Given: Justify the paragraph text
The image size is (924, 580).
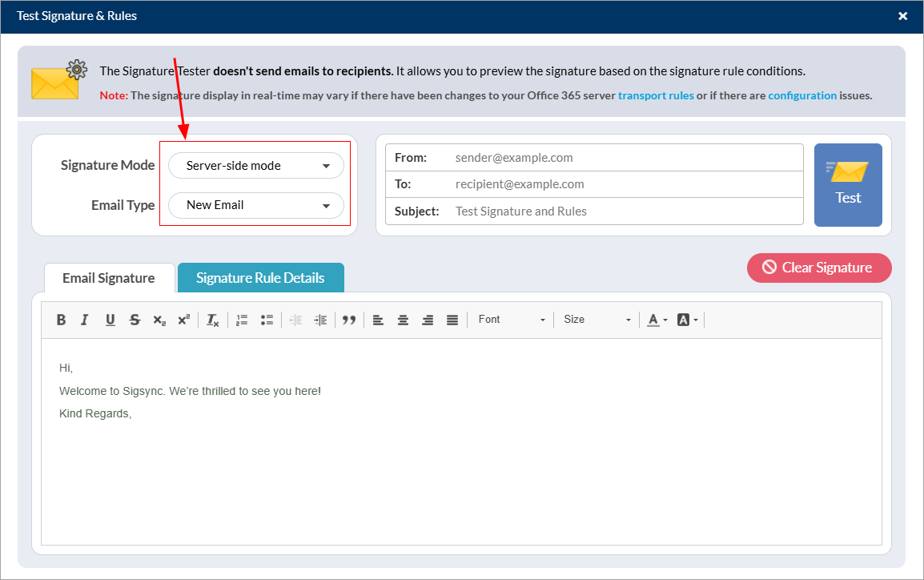Looking at the screenshot, I should tap(452, 320).
